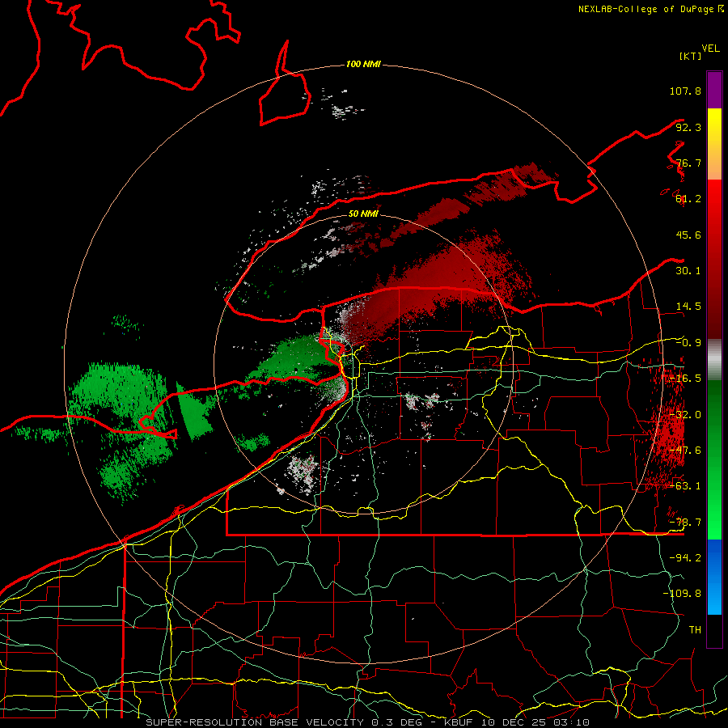
Task: Select the -109.8 scale value
Action: [682, 594]
